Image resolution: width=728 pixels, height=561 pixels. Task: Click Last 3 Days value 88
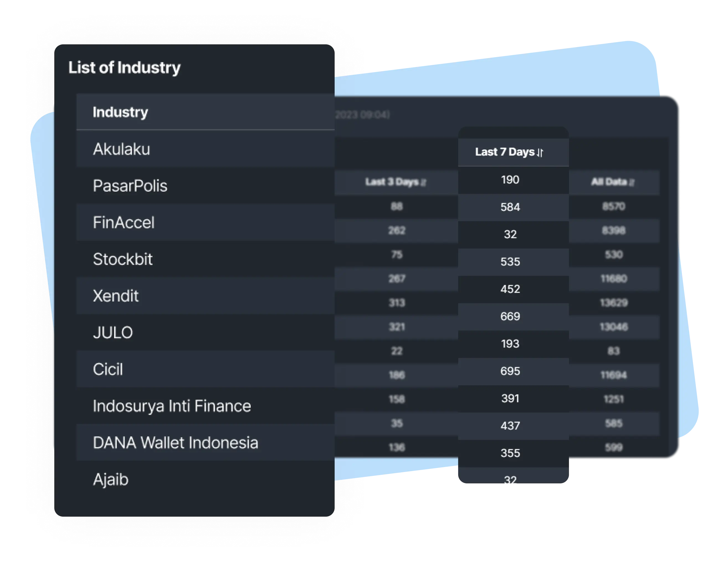[397, 207]
